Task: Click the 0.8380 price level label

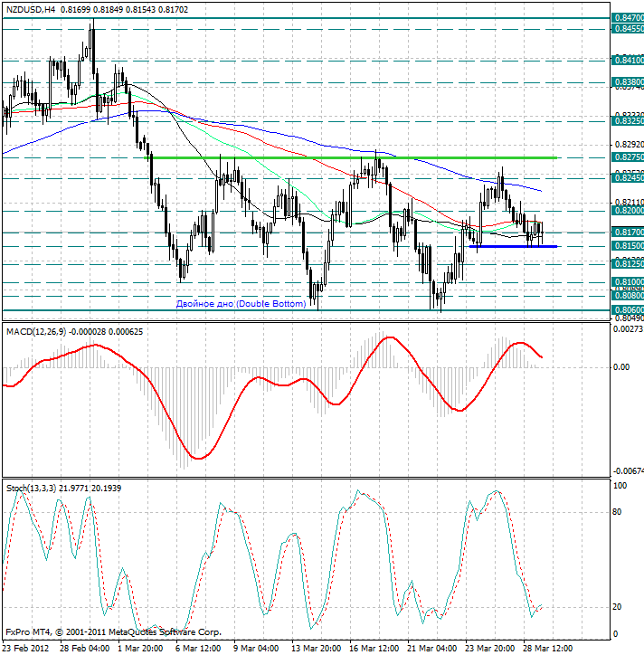Action: (x=628, y=81)
